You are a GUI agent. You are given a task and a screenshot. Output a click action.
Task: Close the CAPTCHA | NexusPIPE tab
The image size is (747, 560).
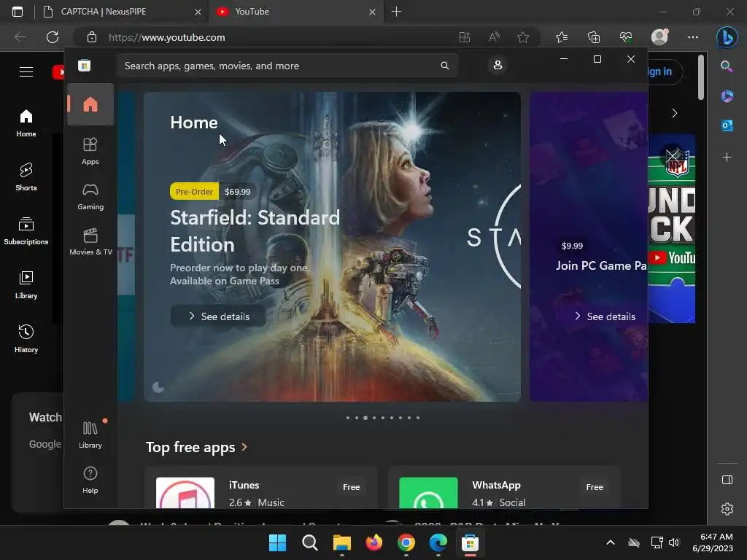click(198, 12)
